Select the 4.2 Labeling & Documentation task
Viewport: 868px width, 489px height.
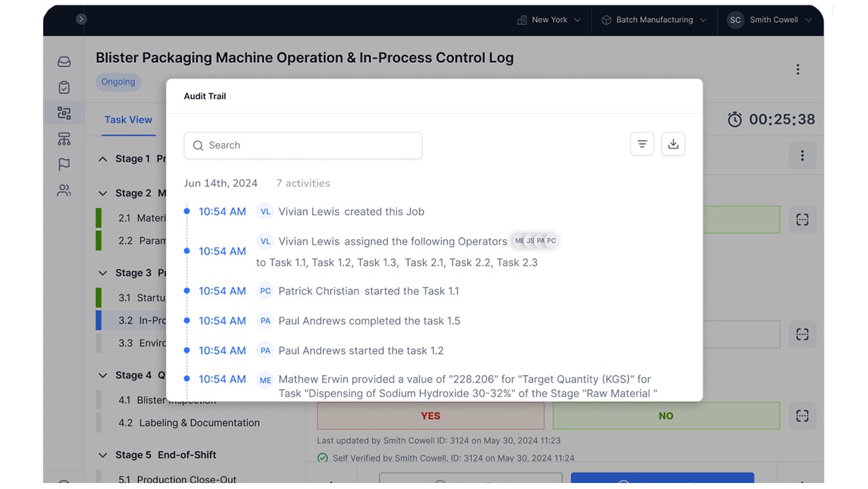click(x=199, y=423)
